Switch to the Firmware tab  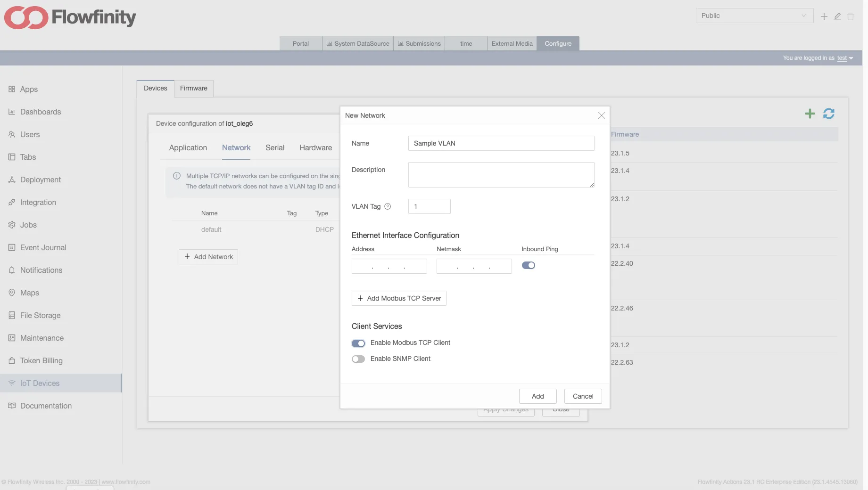click(193, 88)
